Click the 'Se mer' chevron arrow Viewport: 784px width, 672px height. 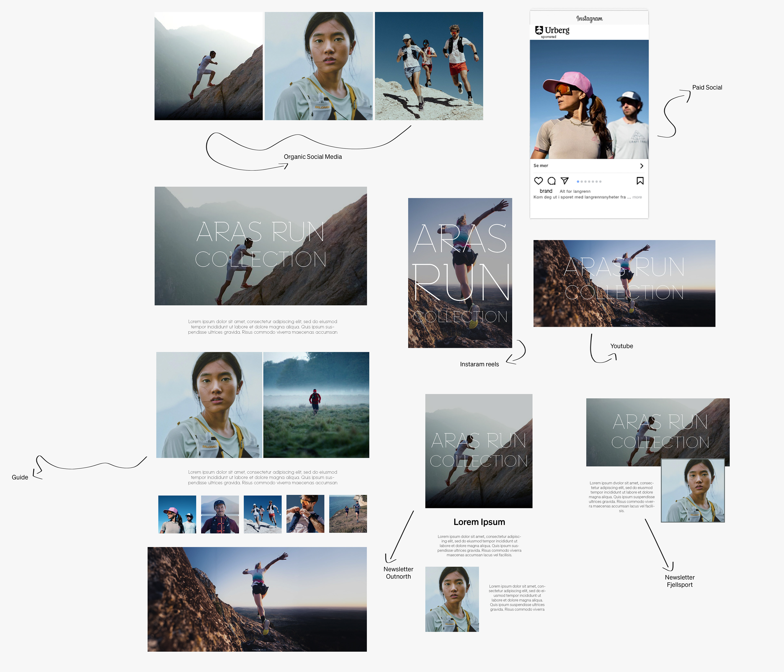641,166
